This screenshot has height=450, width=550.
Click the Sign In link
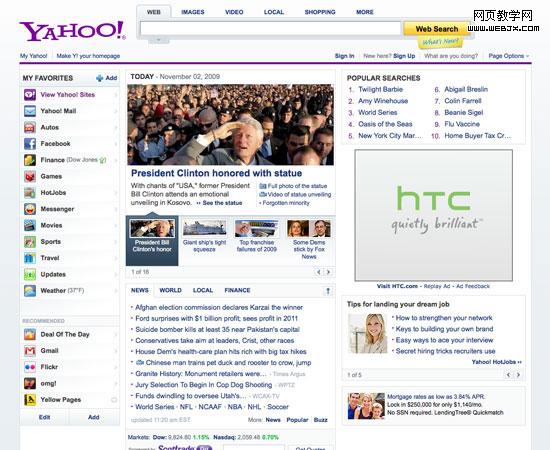(x=344, y=56)
